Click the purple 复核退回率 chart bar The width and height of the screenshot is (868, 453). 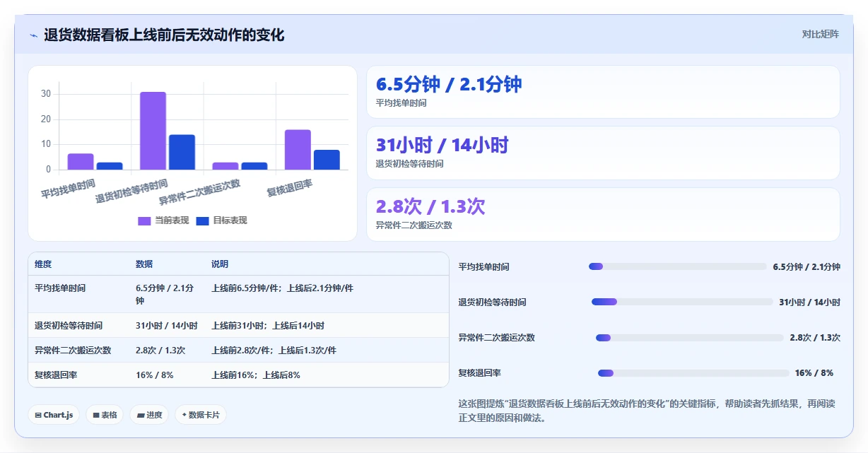coord(298,150)
